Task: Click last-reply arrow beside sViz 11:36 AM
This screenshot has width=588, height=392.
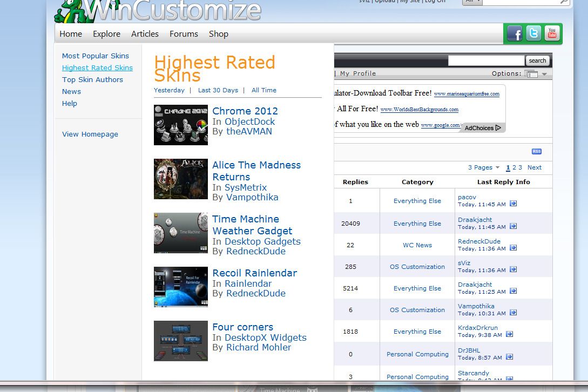Action: click(513, 269)
